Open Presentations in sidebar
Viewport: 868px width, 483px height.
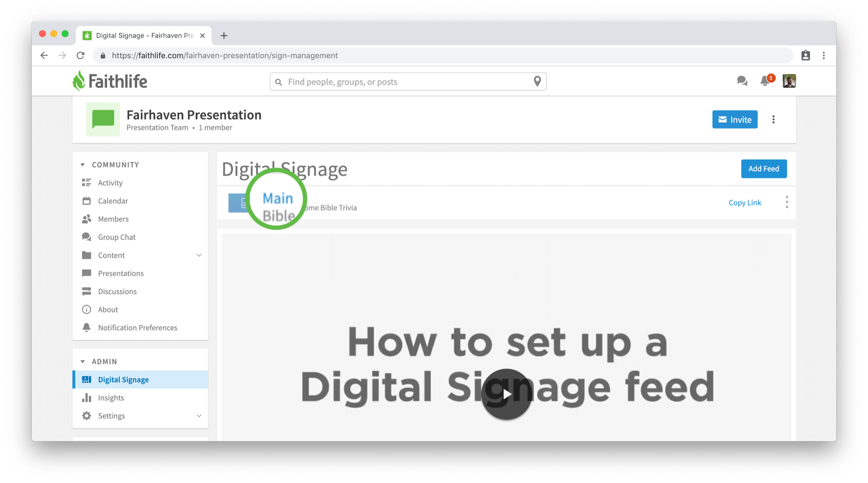pyautogui.click(x=121, y=274)
